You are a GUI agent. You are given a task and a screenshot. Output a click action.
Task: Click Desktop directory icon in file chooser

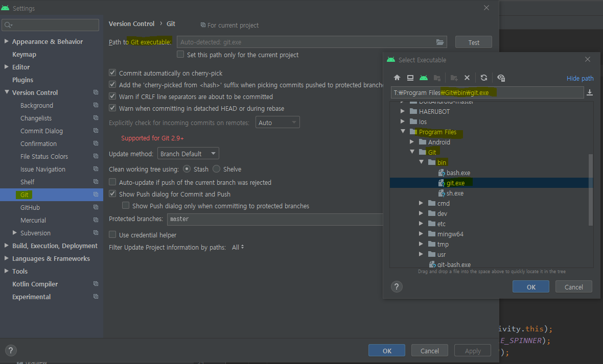pos(410,78)
